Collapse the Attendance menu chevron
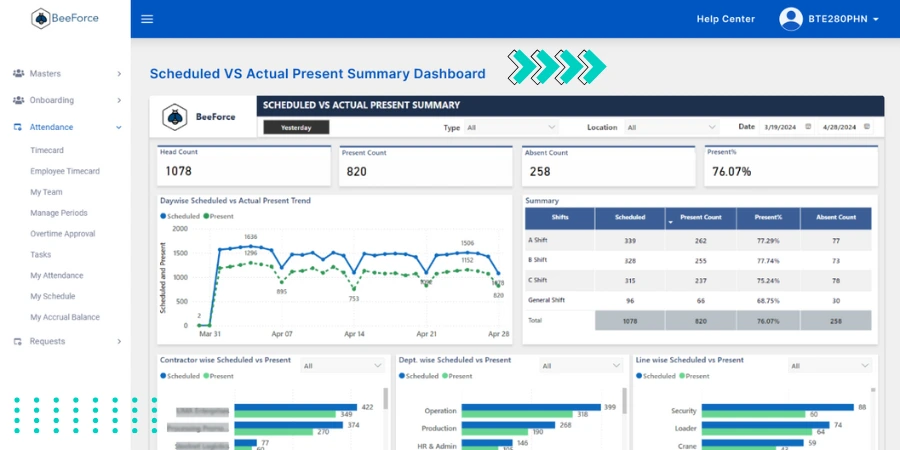 (x=119, y=127)
